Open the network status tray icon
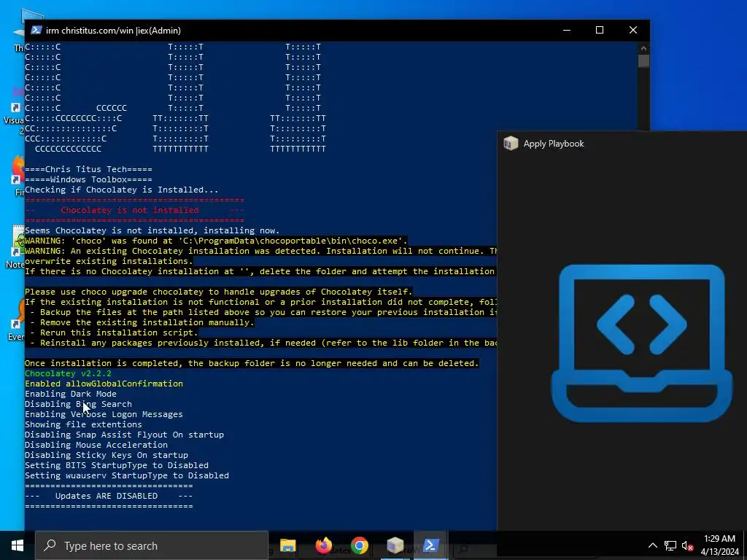 tap(670, 545)
